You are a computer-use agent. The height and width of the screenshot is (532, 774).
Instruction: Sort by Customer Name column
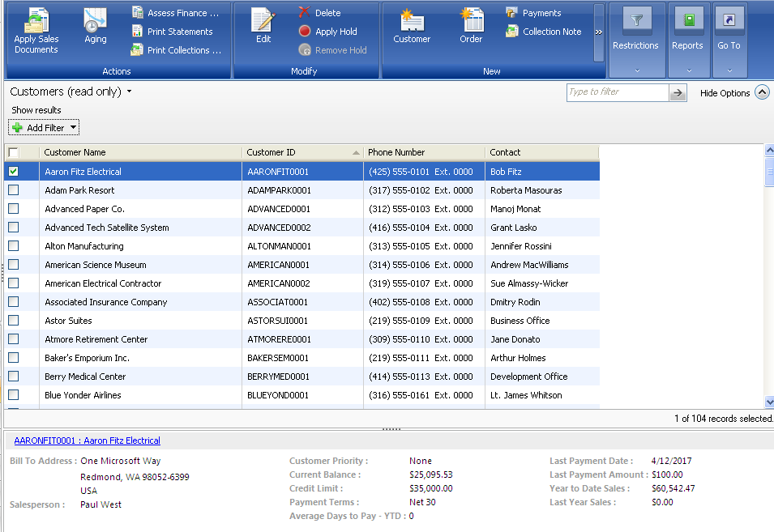pos(141,152)
